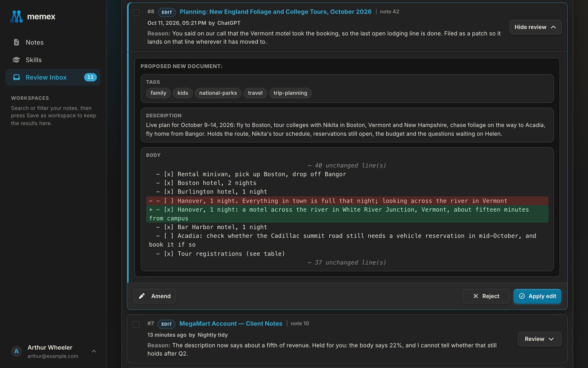Image resolution: width=588 pixels, height=368 pixels.
Task: Click the checkmark icon on Apply edit
Action: point(522,296)
